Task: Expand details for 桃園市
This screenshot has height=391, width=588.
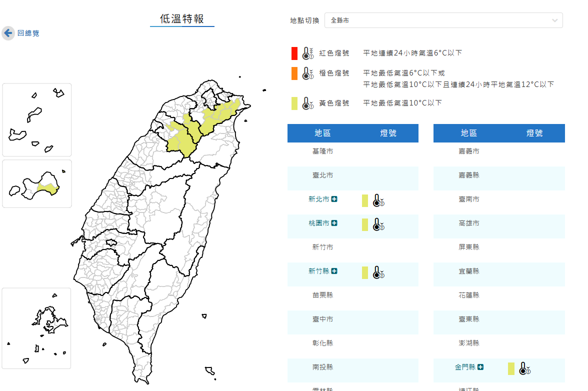Action: pos(334,222)
